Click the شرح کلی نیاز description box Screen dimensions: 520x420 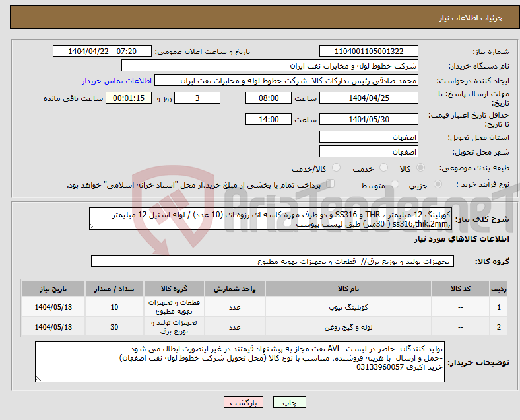tap(271, 219)
